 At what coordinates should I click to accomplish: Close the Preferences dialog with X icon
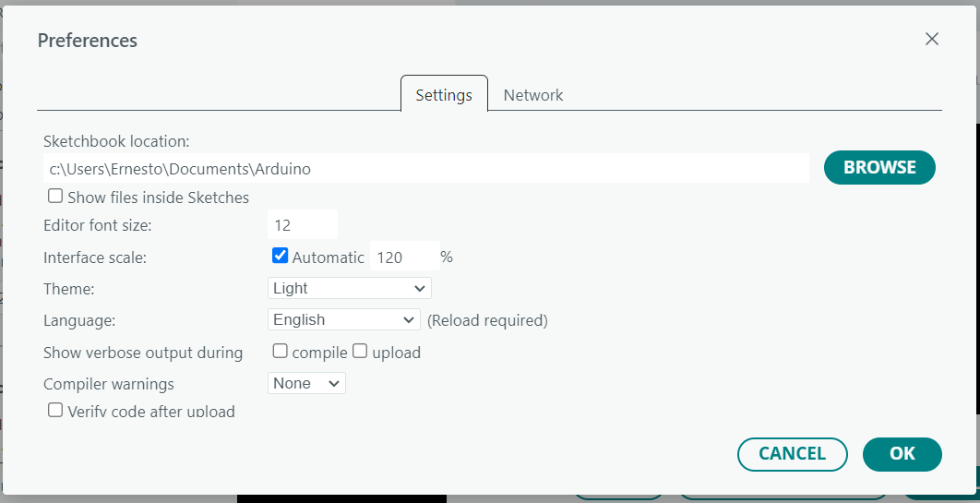(x=932, y=39)
